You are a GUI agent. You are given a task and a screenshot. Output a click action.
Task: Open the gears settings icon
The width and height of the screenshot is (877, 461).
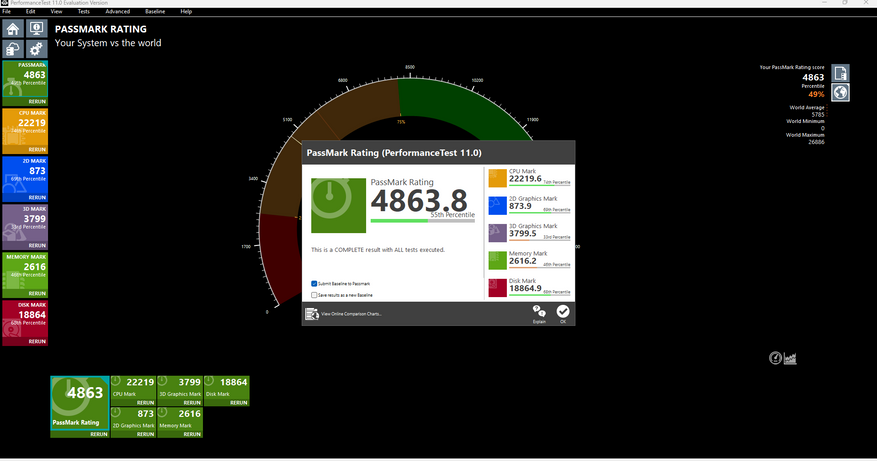37,49
